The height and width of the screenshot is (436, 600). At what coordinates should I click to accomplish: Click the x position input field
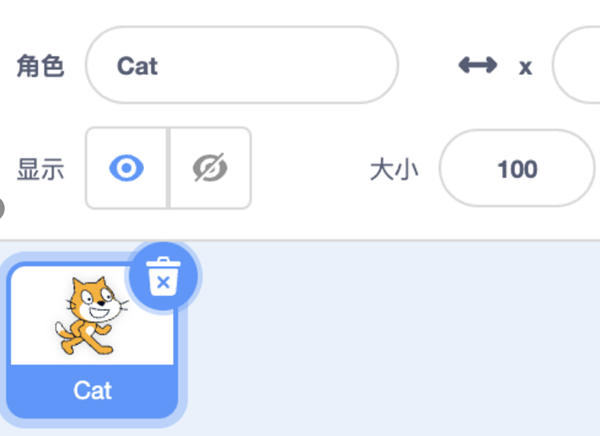[578, 66]
